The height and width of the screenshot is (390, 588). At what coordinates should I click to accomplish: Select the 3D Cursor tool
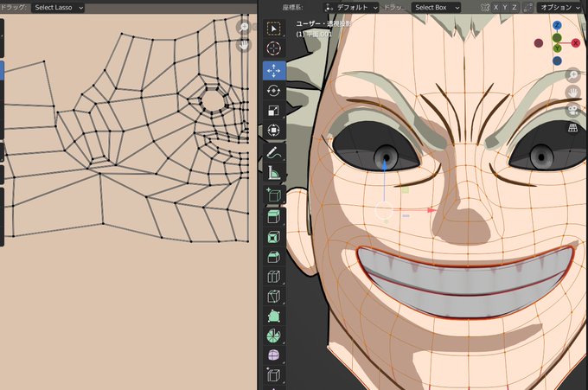pyautogui.click(x=274, y=48)
